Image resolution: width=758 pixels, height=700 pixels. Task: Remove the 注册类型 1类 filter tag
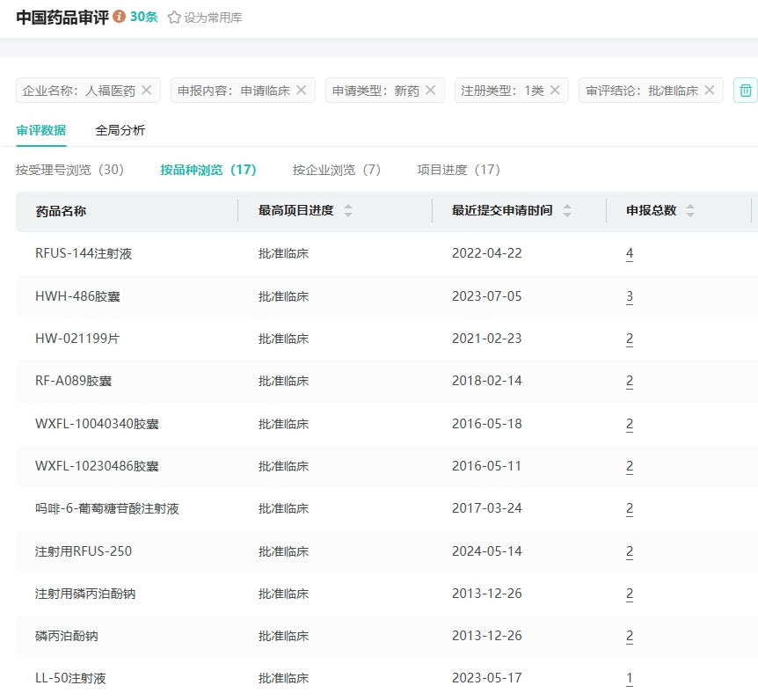555,90
